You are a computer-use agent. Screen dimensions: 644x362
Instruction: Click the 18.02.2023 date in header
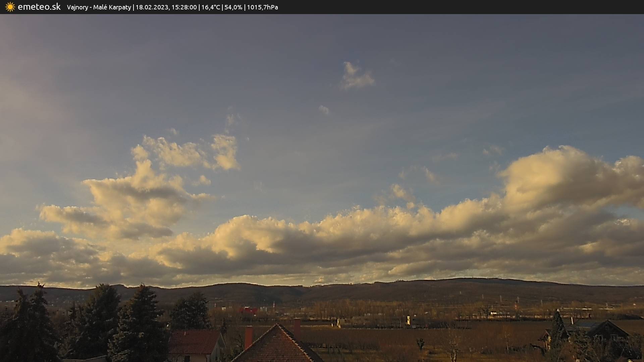(152, 7)
